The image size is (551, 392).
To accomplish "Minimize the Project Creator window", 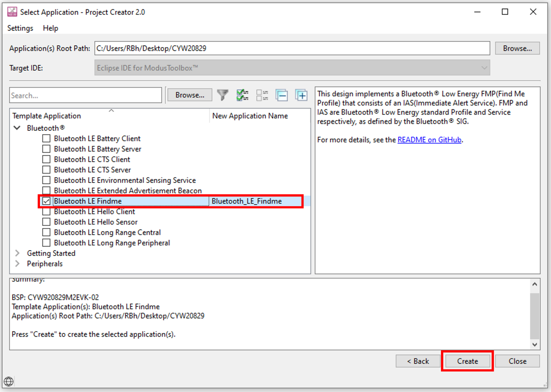I will point(477,12).
